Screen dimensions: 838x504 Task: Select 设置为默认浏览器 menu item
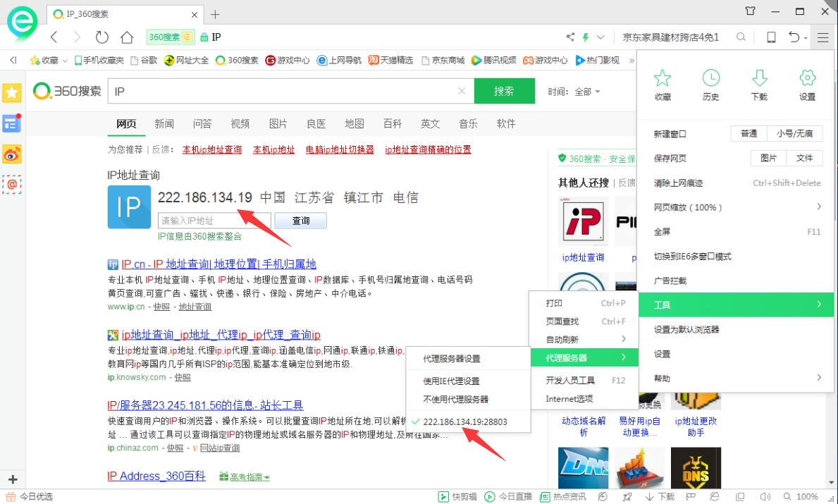[737, 329]
